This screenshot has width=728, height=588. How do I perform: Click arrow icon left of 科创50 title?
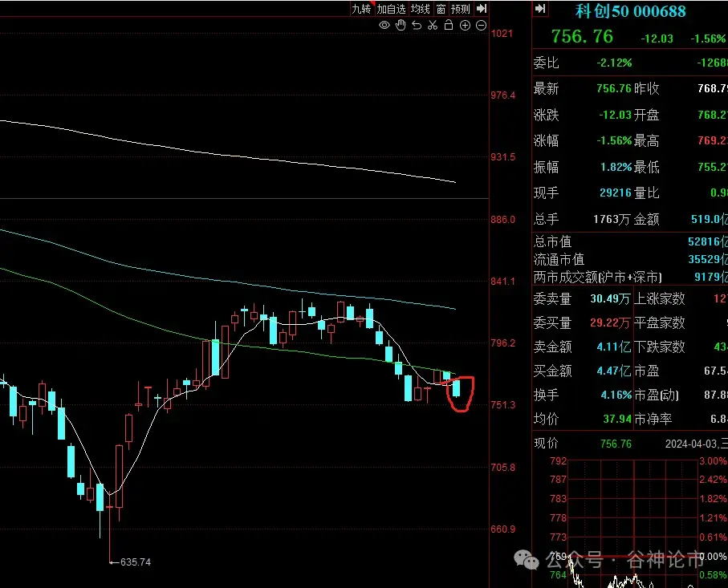click(x=540, y=9)
